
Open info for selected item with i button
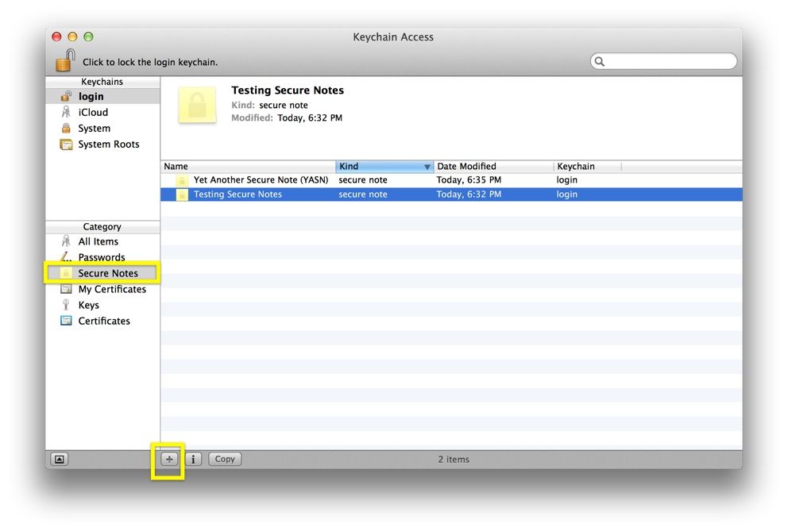(193, 459)
